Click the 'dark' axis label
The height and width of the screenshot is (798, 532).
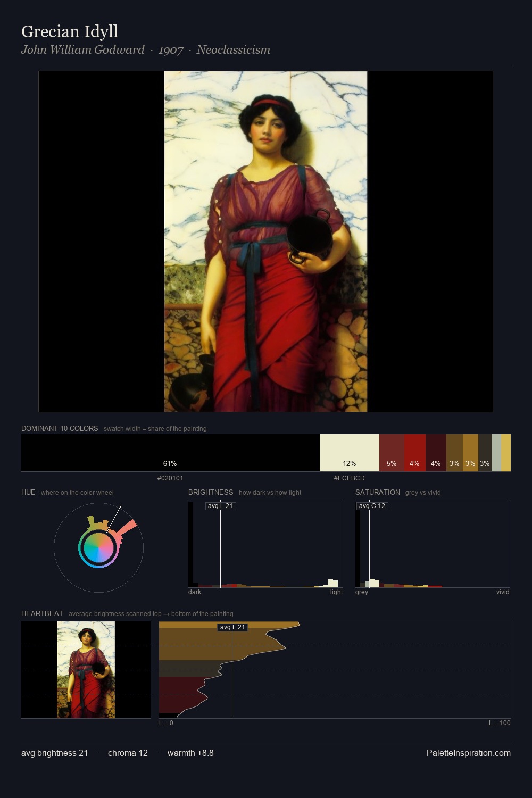[195, 592]
